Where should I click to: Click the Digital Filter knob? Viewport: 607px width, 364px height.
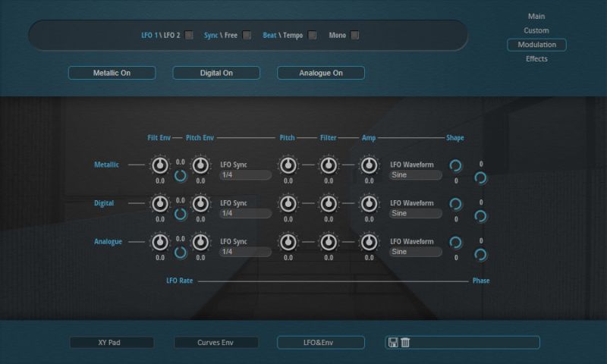329,204
